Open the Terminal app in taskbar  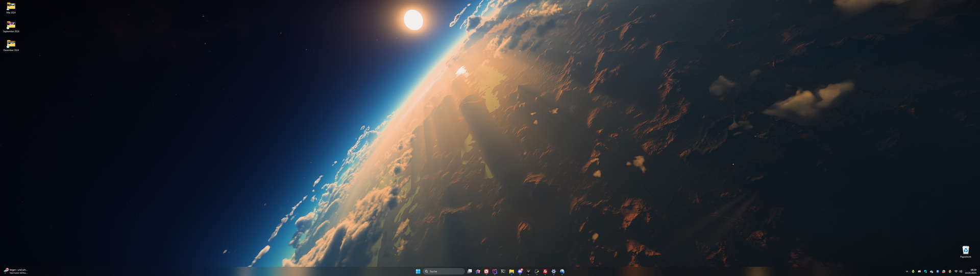(x=503, y=271)
